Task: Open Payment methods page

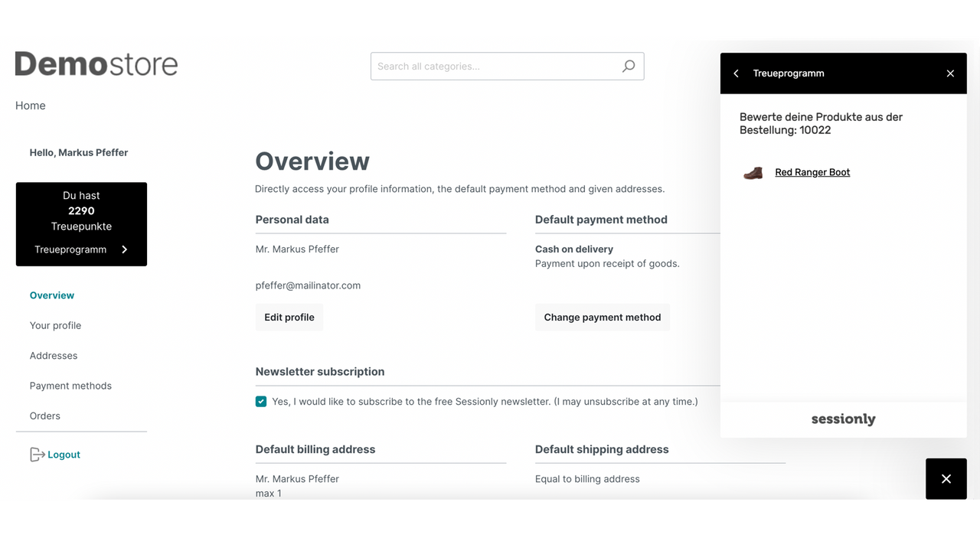Action: (x=70, y=386)
